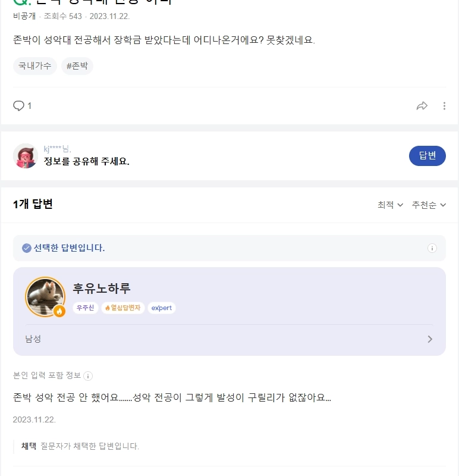The image size is (459, 476).
Task: Click the 후유노하루 username
Action: 101,289
